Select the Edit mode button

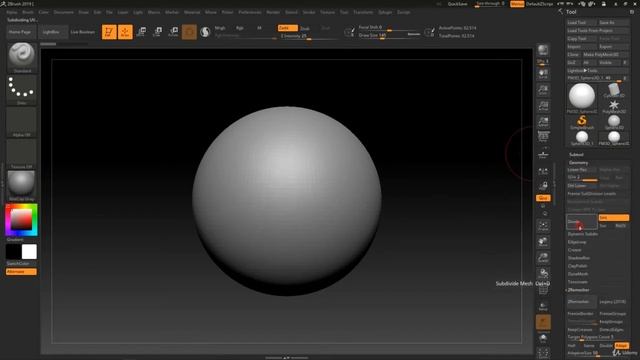click(x=109, y=32)
